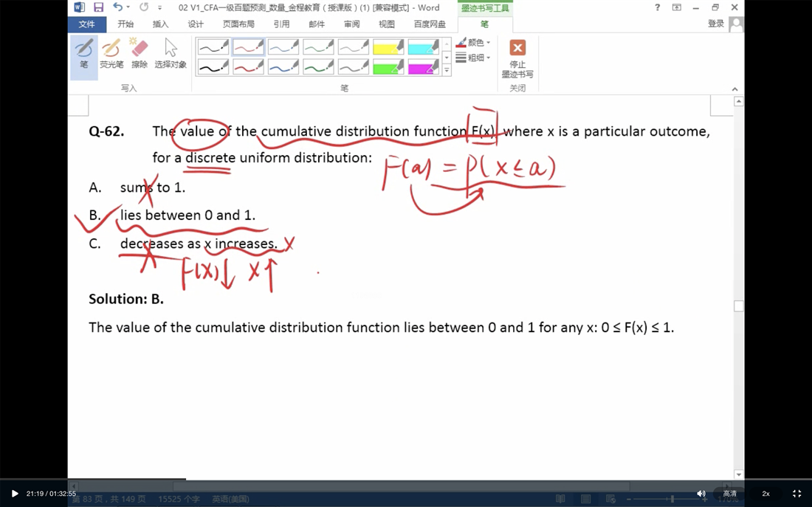Open the undo history dropdown arrow
812x507 pixels.
click(x=128, y=8)
